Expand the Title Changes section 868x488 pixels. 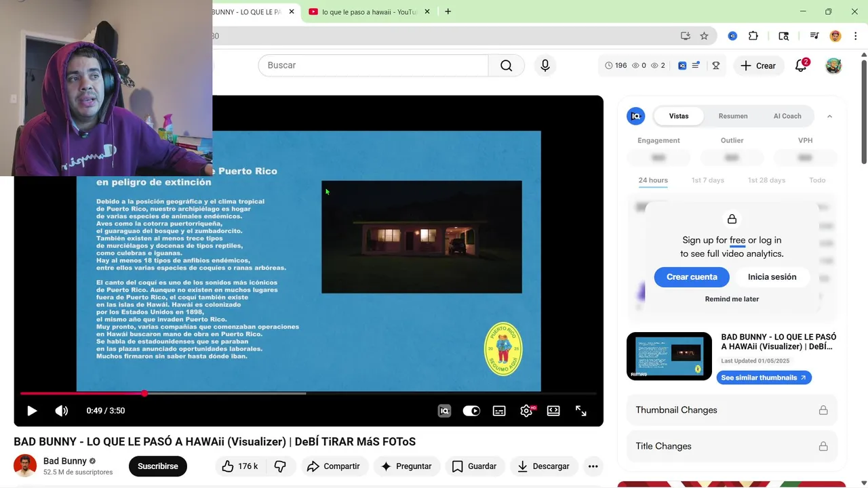[x=732, y=446]
